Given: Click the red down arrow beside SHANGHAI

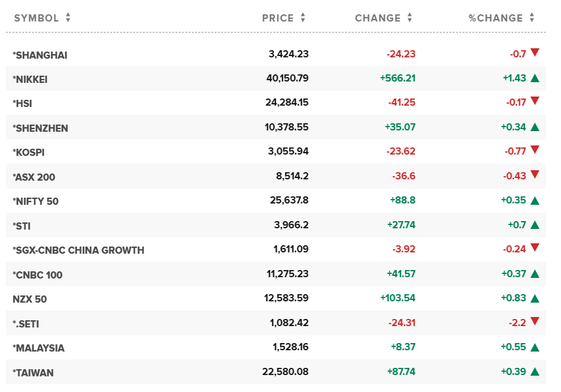Looking at the screenshot, I should (535, 53).
